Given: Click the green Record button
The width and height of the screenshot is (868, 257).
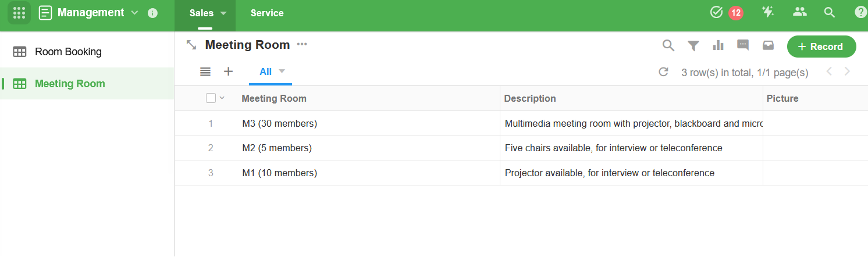Looking at the screenshot, I should click(821, 47).
